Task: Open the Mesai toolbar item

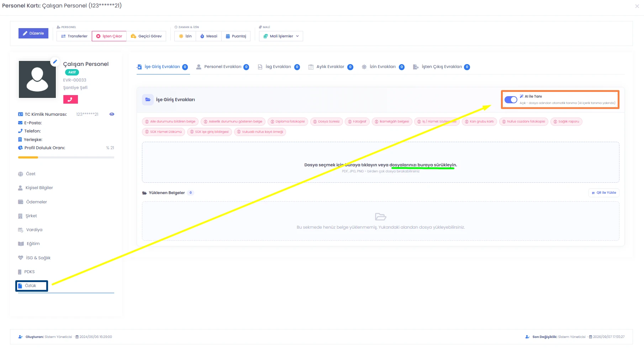Action: [209, 36]
